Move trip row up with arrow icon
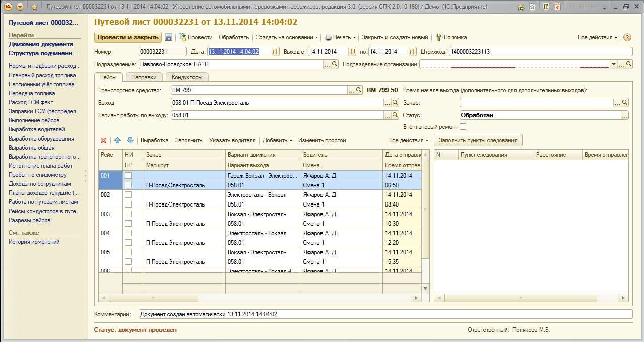The width and height of the screenshot is (644, 342). pyautogui.click(x=117, y=140)
